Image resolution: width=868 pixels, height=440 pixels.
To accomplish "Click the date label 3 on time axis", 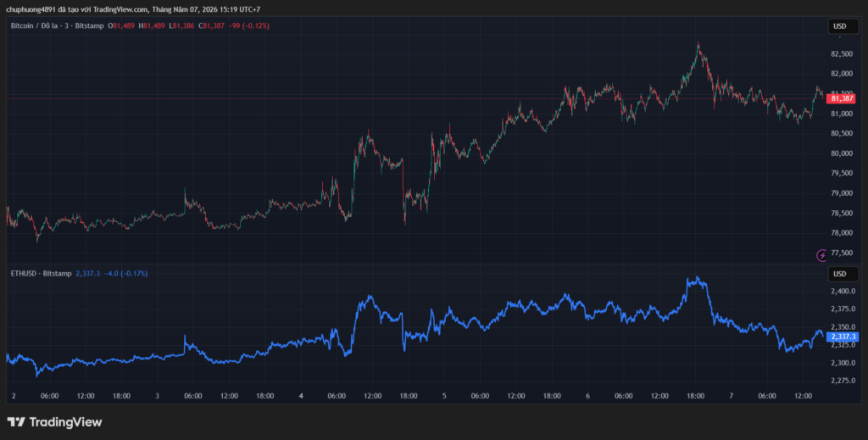I will [157, 396].
